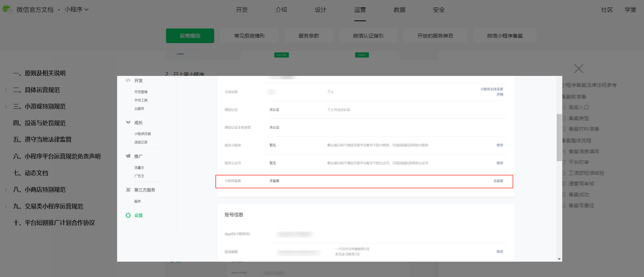The height and width of the screenshot is (277, 644).
Task: Jump to 备案信息填写 in right outline
Action: [584, 152]
